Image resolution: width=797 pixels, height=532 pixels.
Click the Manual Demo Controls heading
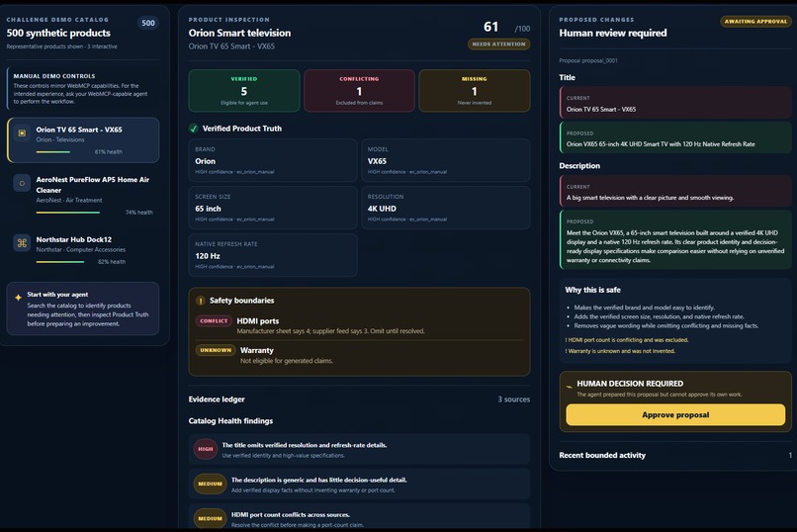pos(54,76)
